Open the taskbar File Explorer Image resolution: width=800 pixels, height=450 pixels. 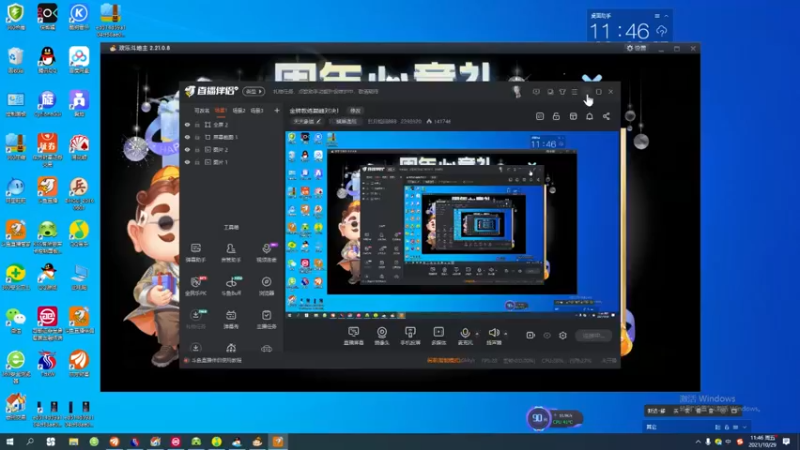pyautogui.click(x=73, y=441)
